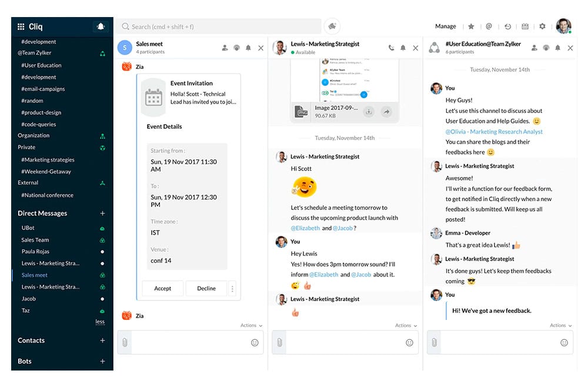Screen dimensions: 588x387
Task: Open mentions @ icon in top bar
Action: (489, 26)
